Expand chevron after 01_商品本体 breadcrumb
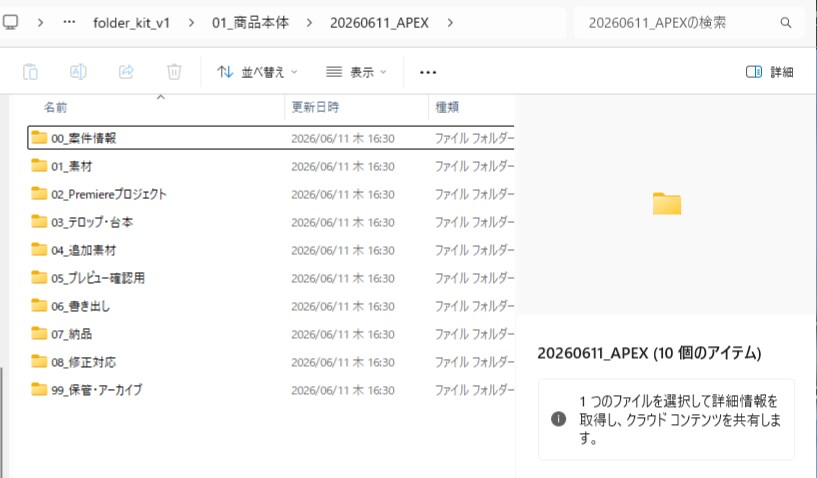This screenshot has height=478, width=817. point(310,22)
